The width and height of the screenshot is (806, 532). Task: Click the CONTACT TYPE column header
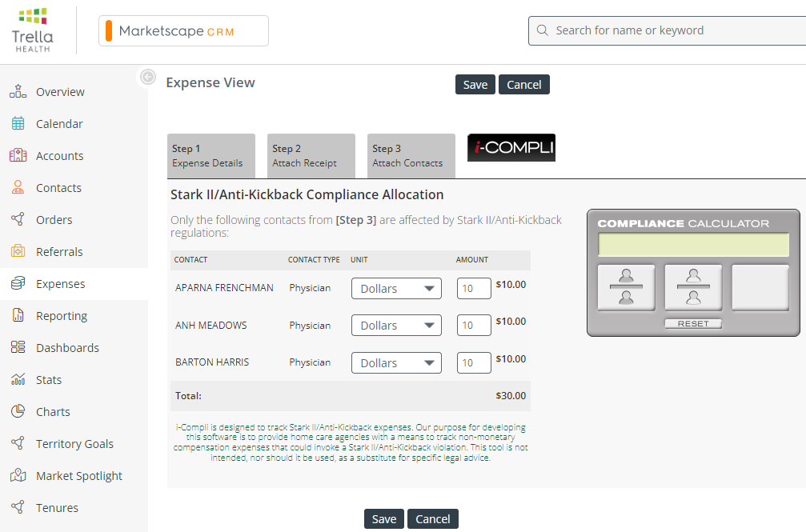click(314, 259)
